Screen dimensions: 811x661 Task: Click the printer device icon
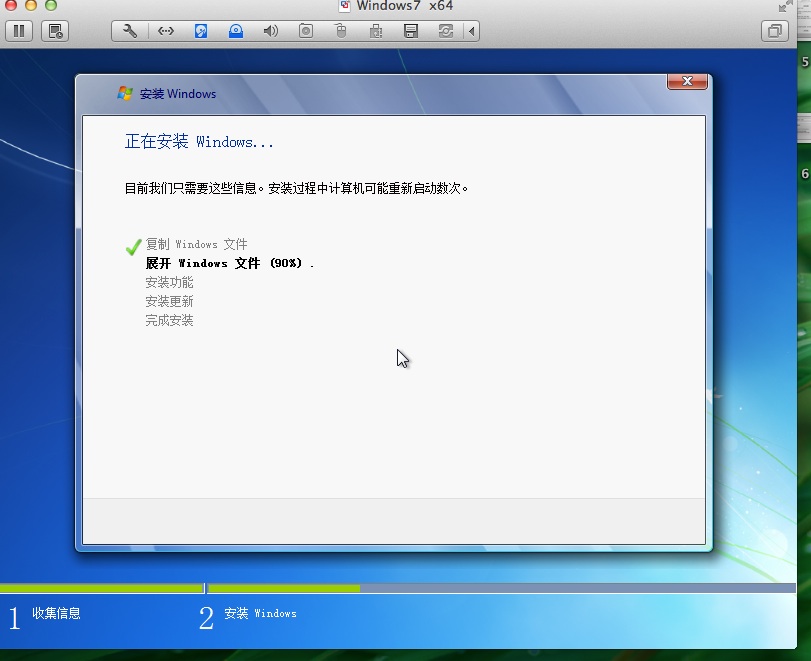click(x=376, y=31)
